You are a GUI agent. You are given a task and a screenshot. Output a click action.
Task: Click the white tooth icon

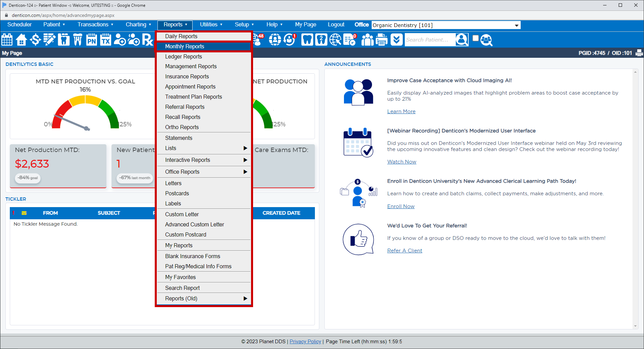[307, 40]
